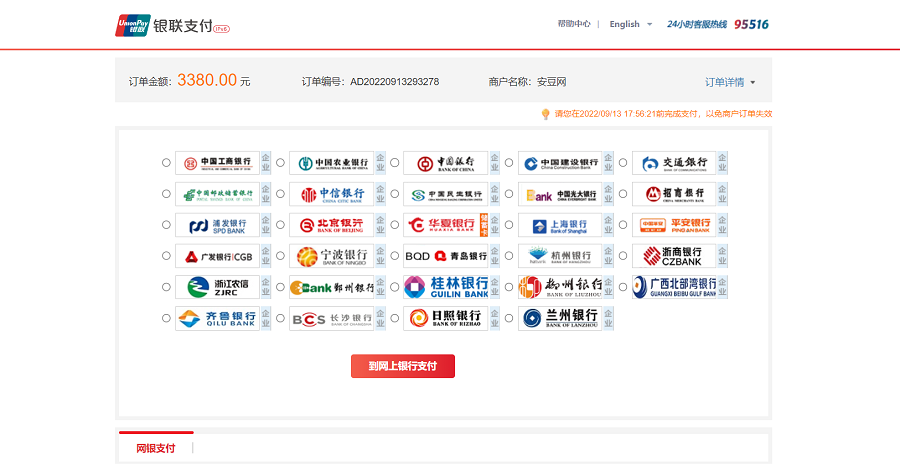Click the Bank of Shanghai logo

tap(561, 225)
